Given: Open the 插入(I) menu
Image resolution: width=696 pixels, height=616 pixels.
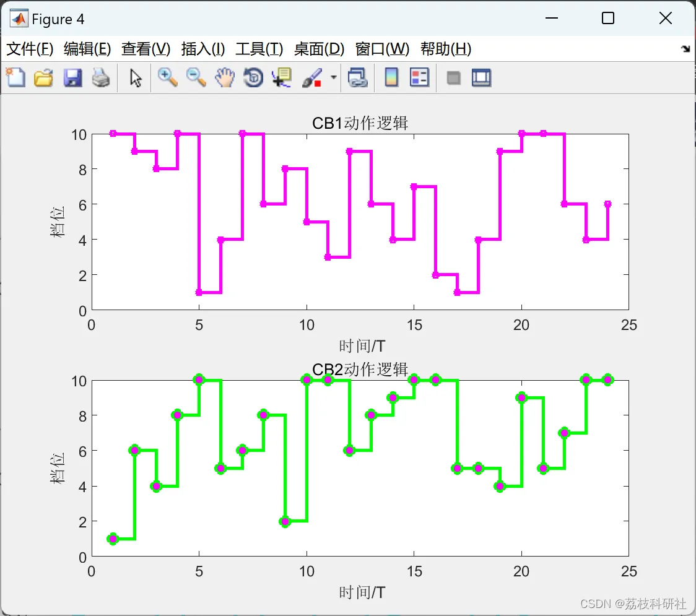Looking at the screenshot, I should (203, 49).
